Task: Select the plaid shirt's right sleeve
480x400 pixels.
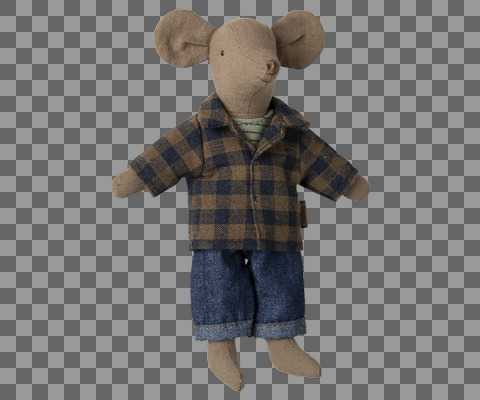Action: [328, 163]
